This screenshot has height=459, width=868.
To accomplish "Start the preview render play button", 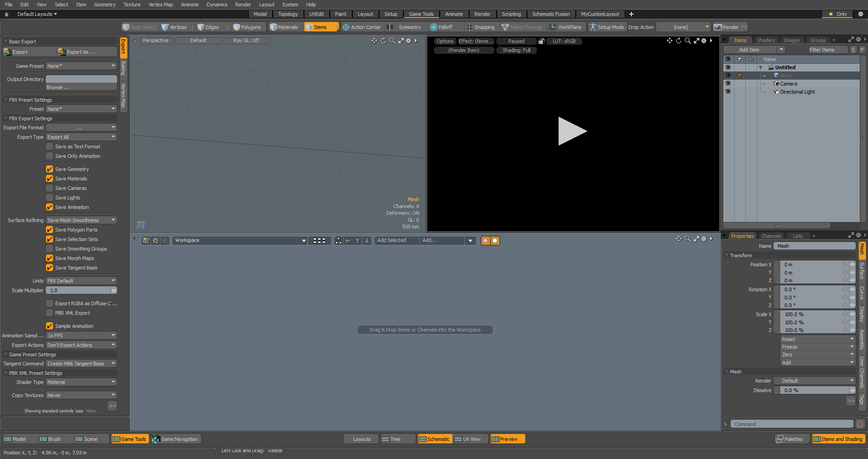I will click(x=572, y=131).
